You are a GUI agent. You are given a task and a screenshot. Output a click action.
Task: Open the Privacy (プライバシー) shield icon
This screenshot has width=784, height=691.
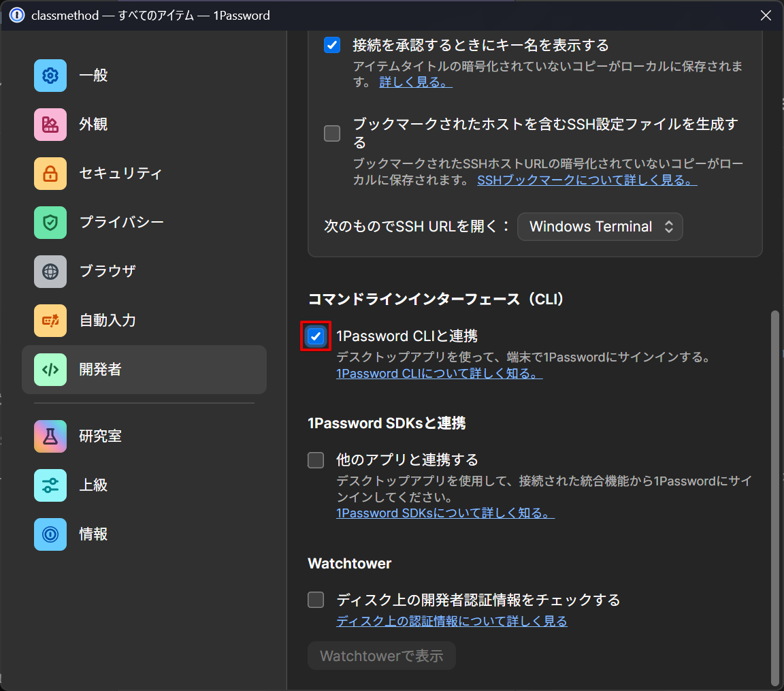click(x=50, y=223)
